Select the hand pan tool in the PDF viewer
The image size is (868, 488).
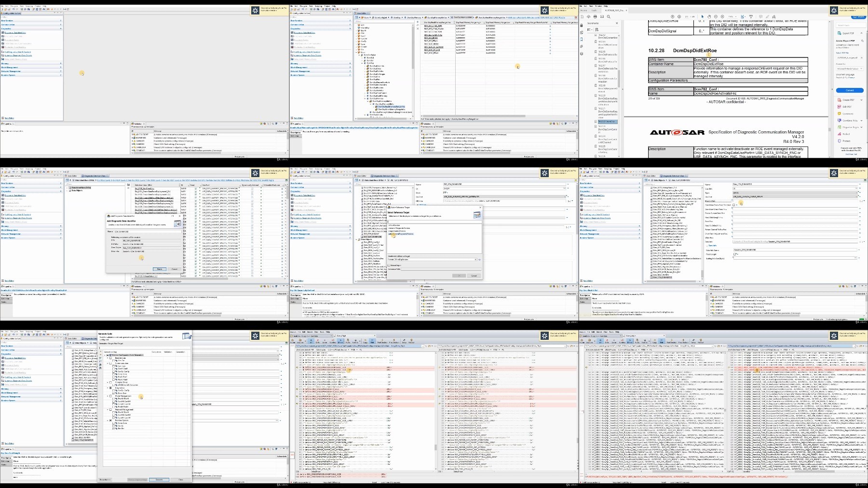(x=709, y=16)
